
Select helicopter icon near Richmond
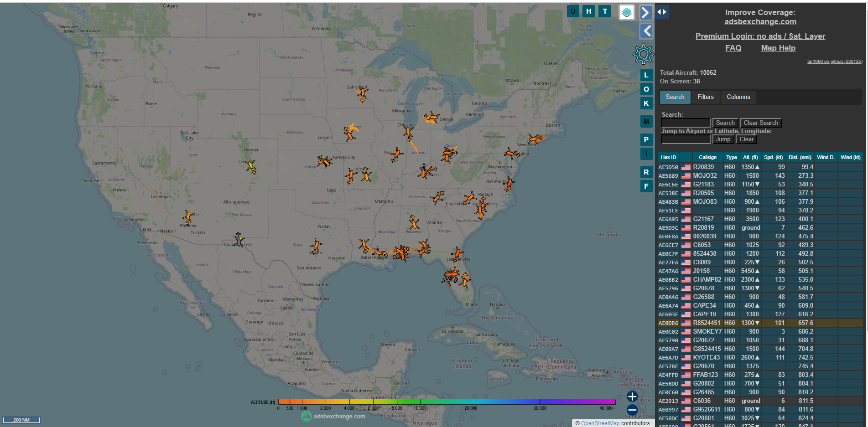[509, 184]
